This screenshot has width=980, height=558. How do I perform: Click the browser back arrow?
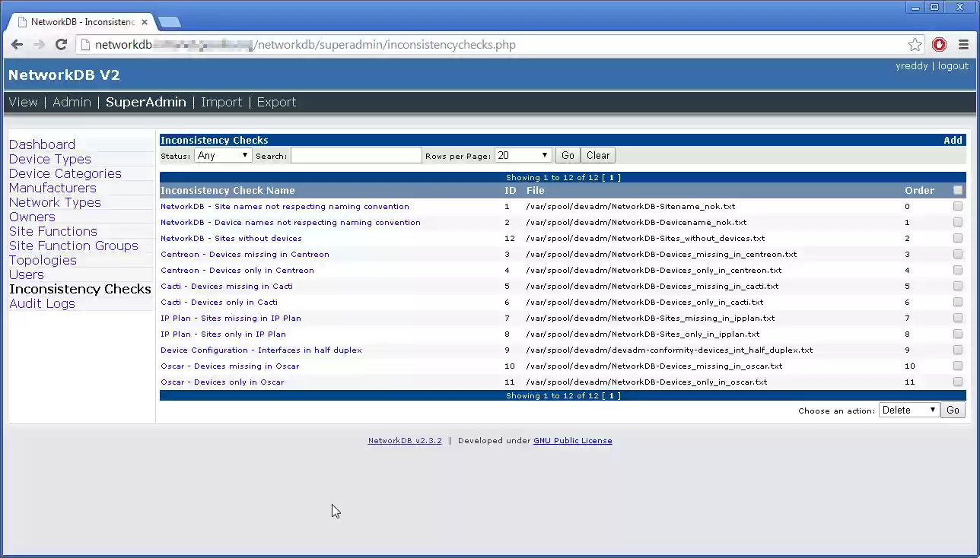click(x=17, y=45)
